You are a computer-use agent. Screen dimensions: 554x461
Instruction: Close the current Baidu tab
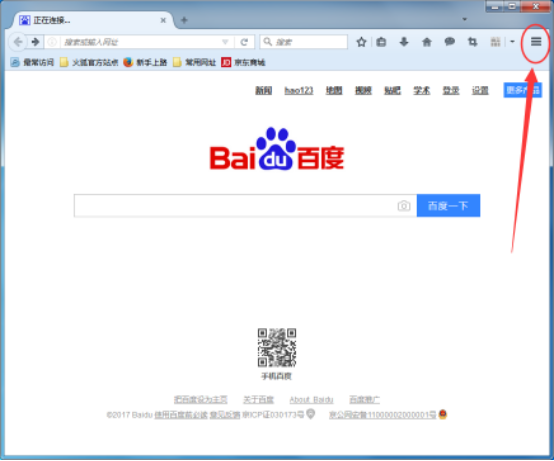coord(163,20)
